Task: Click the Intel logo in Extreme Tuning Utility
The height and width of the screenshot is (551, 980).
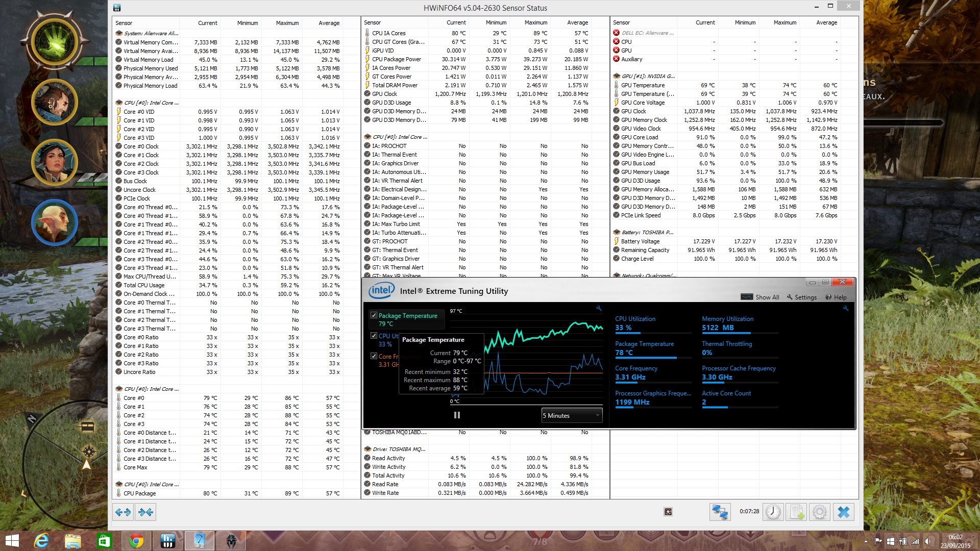Action: click(381, 291)
